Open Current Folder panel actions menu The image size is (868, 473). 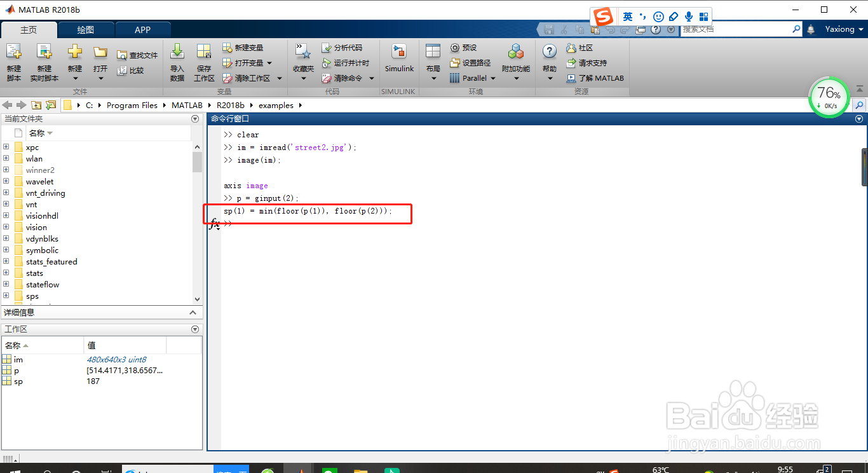[x=195, y=119]
